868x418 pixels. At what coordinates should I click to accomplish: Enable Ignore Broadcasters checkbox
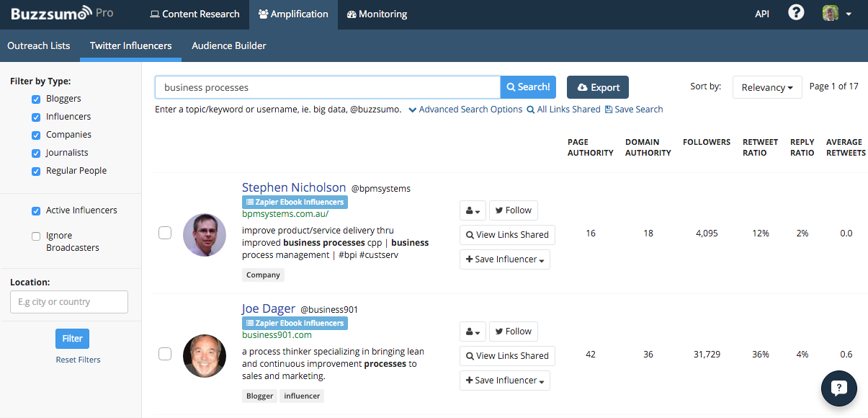coord(36,236)
